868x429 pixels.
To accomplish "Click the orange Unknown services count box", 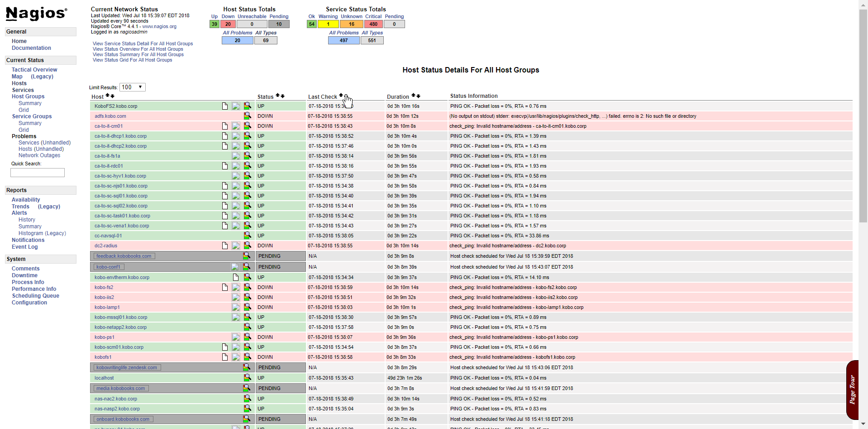I will coord(351,24).
